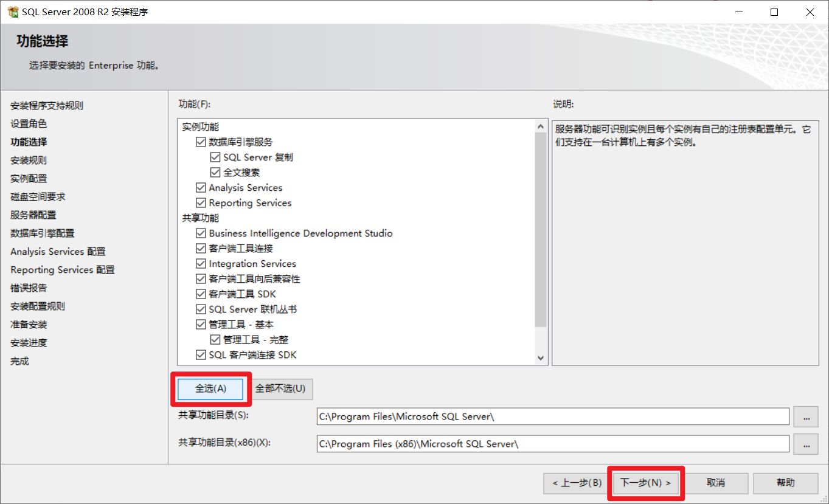Select 实例配置 step in sidebar
This screenshot has width=829, height=504.
(x=29, y=179)
